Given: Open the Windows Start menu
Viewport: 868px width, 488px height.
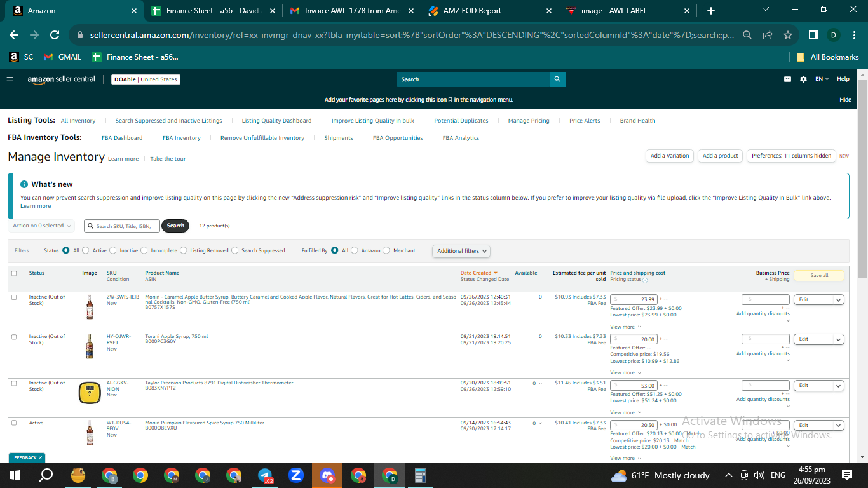Looking at the screenshot, I should [15, 475].
